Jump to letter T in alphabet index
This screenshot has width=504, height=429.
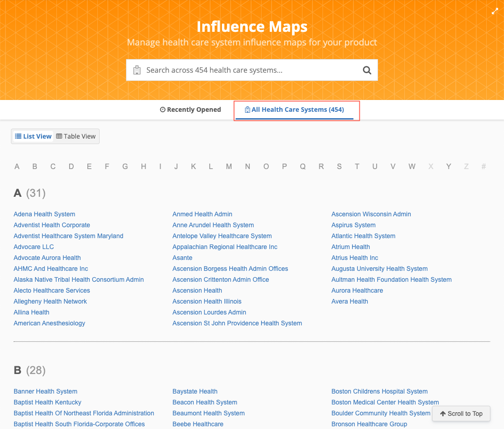coord(357,166)
